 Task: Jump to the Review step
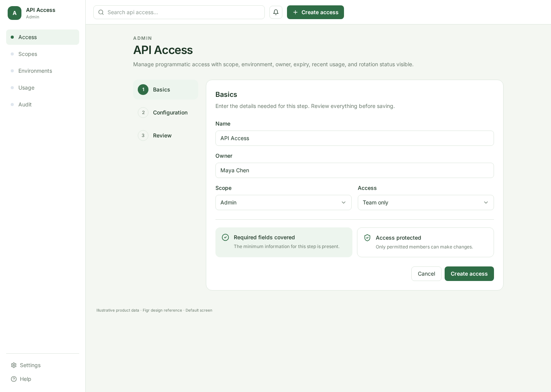[x=166, y=136]
